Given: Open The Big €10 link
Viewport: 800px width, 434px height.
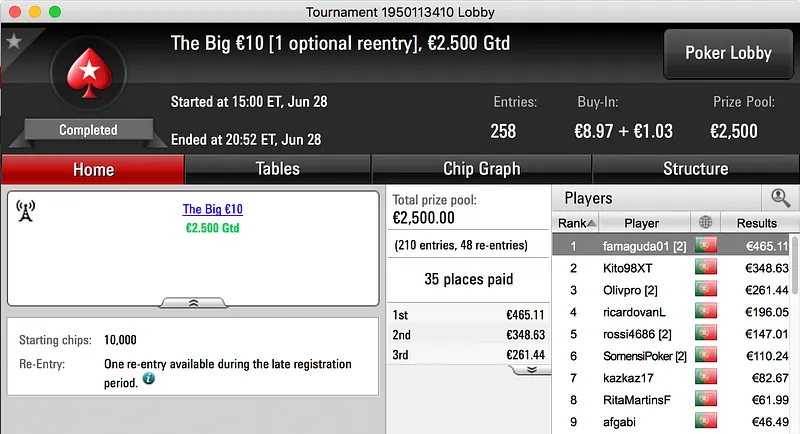Looking at the screenshot, I should point(212,210).
